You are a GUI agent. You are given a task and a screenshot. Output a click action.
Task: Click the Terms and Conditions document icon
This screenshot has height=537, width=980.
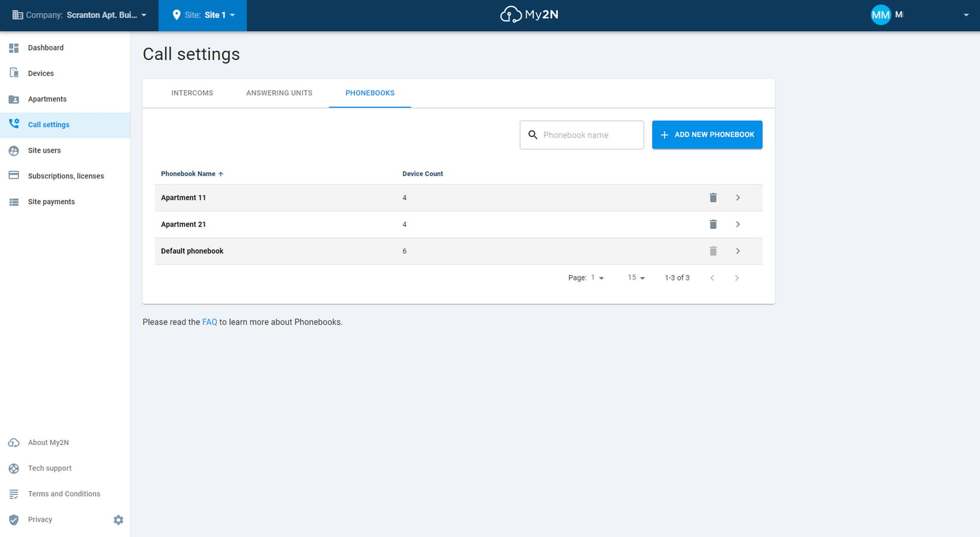(14, 494)
